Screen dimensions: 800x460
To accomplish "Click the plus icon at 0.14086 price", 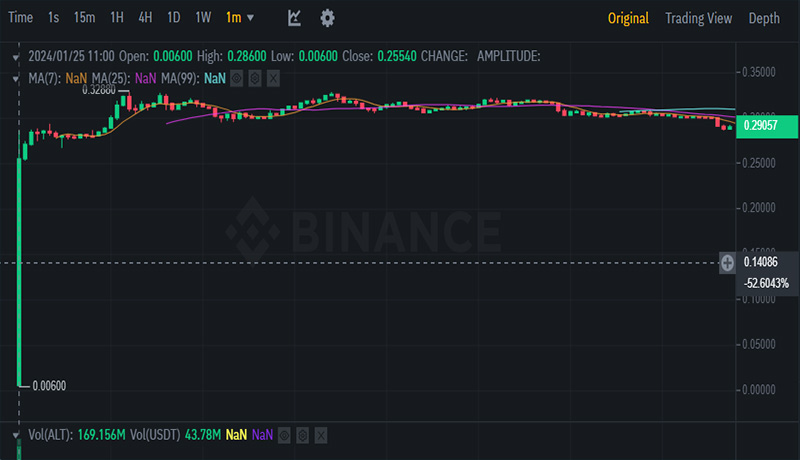I will tap(727, 263).
